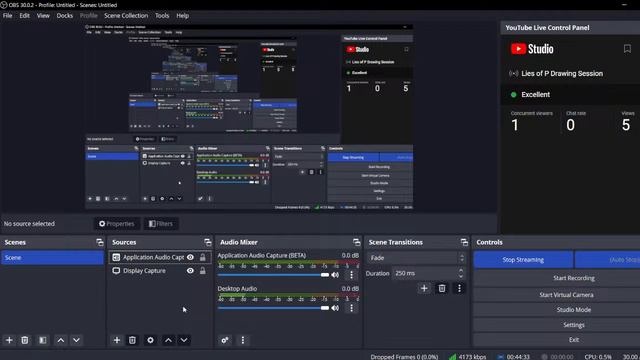Open scene filters icon in Scenes panel
This screenshot has height=360, width=640.
click(42, 340)
